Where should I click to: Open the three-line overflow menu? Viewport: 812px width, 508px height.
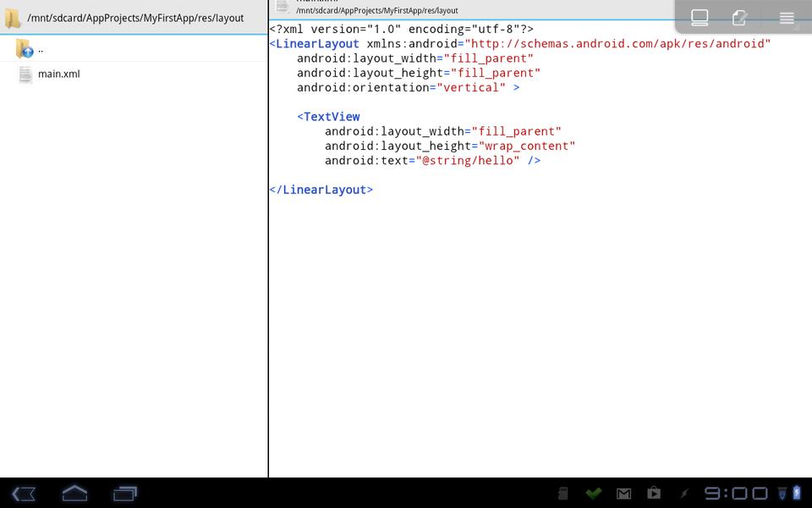[787, 18]
